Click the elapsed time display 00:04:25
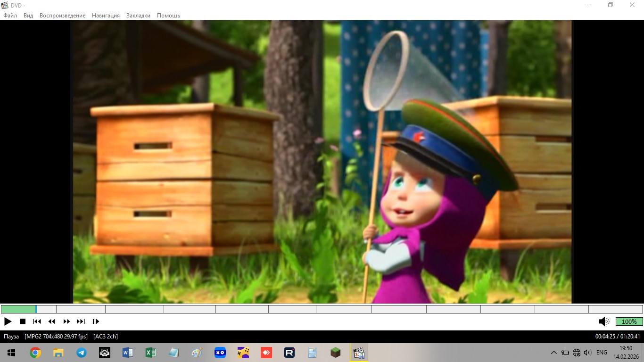The width and height of the screenshot is (644, 362). 605,337
